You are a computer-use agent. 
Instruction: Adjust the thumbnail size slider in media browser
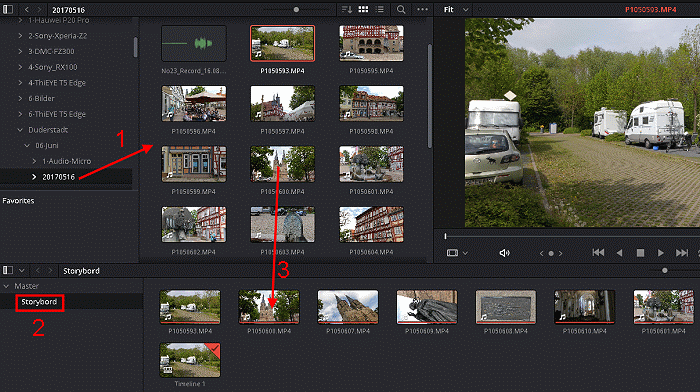click(x=296, y=9)
